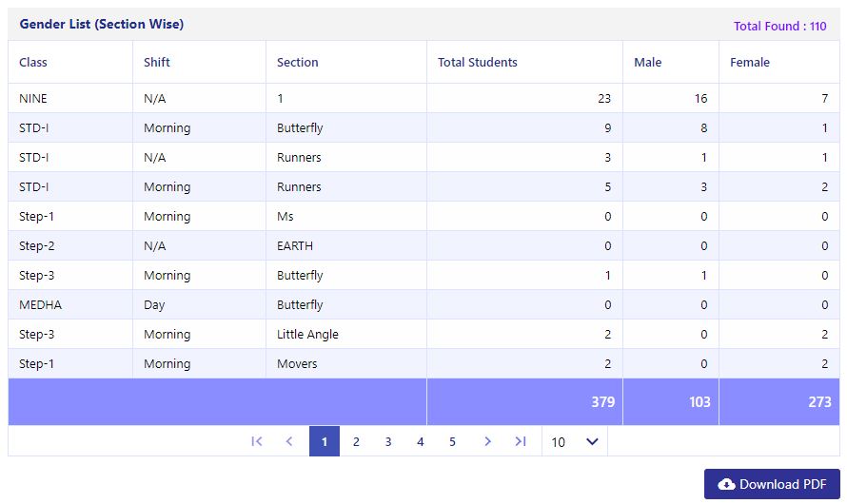Click the previous page arrow
Image resolution: width=847 pixels, height=504 pixels.
click(x=289, y=441)
